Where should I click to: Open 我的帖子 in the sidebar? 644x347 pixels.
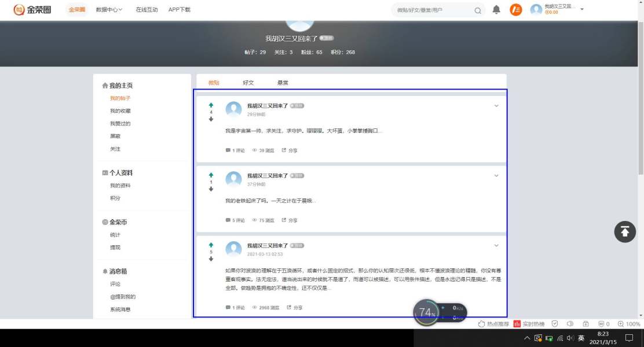click(120, 98)
